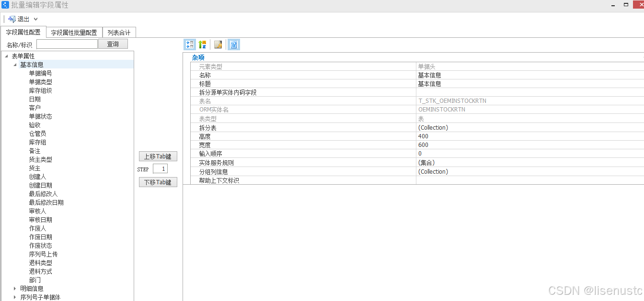Switch to the 列表合计 tab
Image resolution: width=644 pixels, height=301 pixels.
click(119, 33)
